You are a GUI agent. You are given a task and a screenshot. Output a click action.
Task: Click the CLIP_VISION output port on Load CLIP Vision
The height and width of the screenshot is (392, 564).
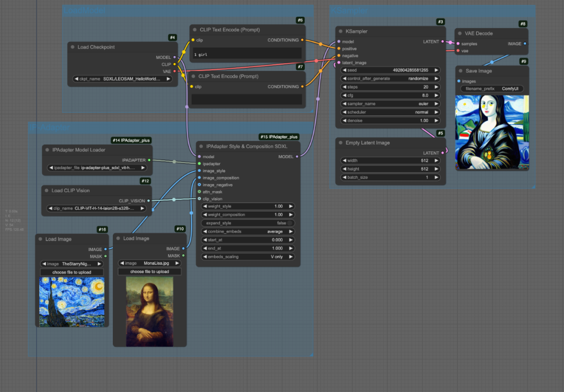click(x=148, y=200)
